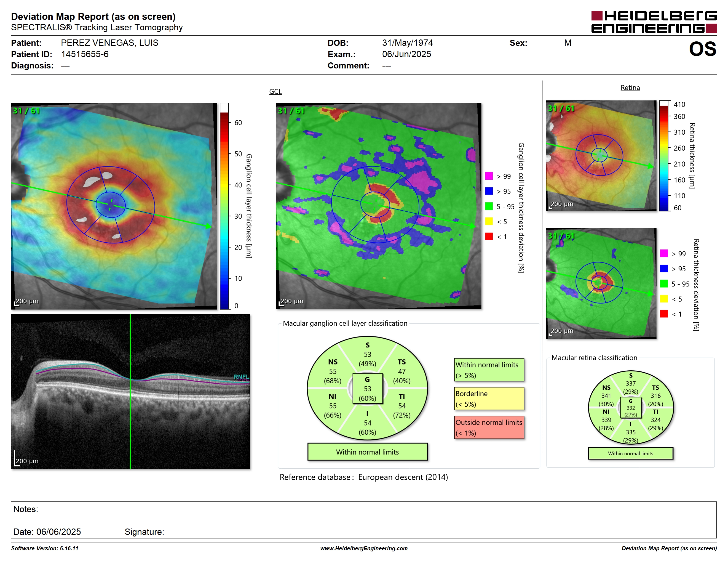Click the Signature field
728x563 pixels.
point(144,532)
